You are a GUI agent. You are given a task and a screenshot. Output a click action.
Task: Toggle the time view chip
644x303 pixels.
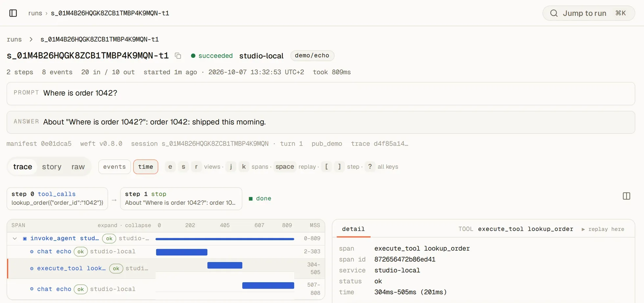pos(146,167)
